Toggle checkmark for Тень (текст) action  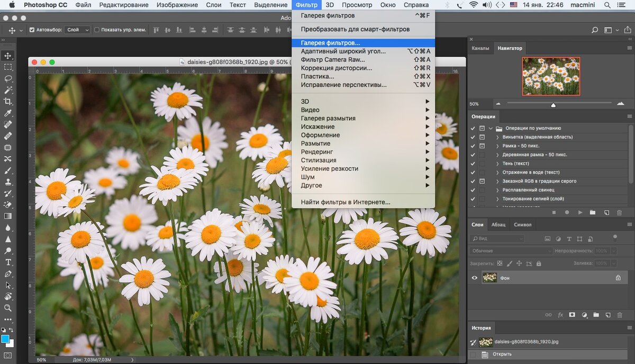point(473,163)
